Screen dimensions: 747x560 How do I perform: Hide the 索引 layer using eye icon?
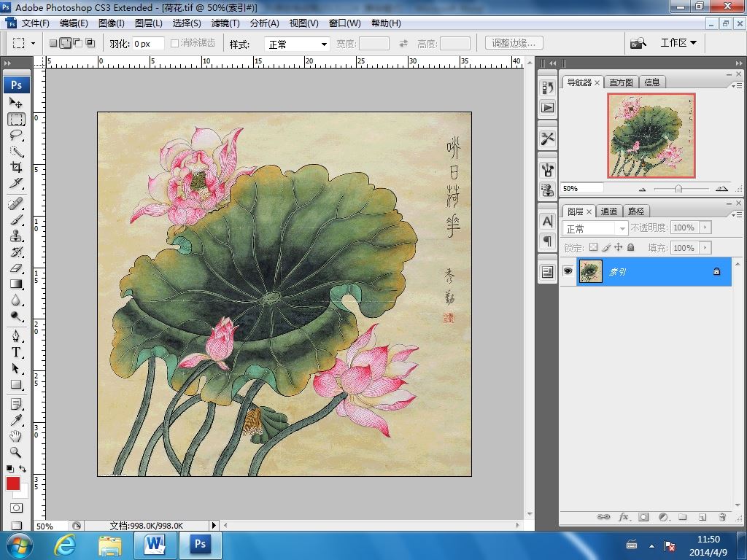pos(568,271)
